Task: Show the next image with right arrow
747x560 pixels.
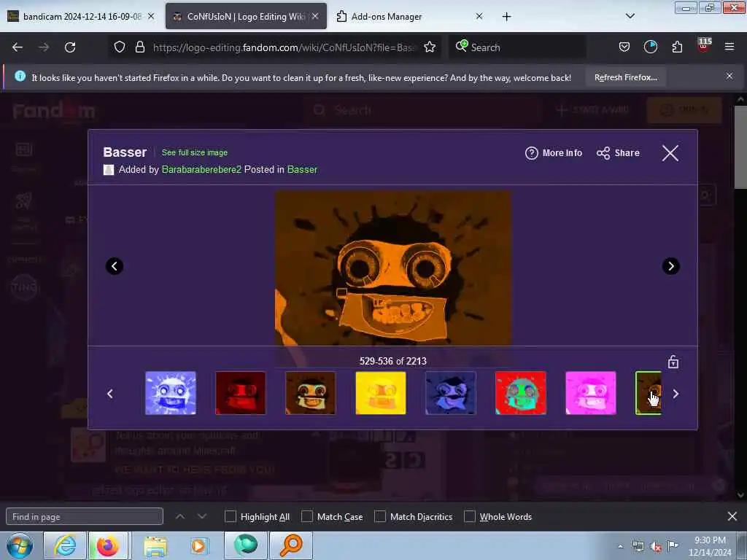Action: click(671, 266)
